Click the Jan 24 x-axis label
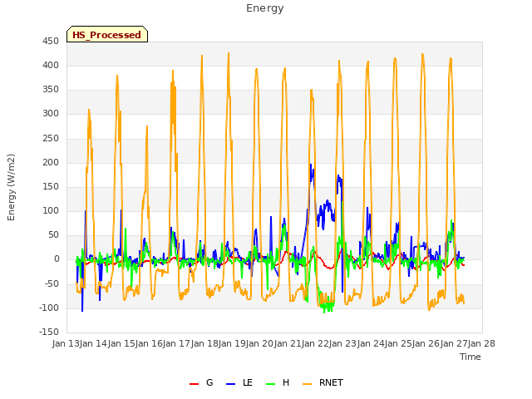The width and height of the screenshot is (532, 399). [371, 344]
